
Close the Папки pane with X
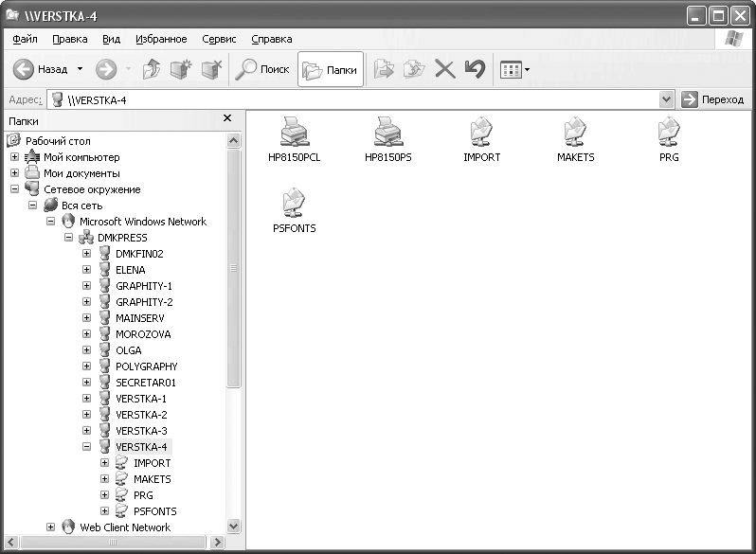[227, 118]
